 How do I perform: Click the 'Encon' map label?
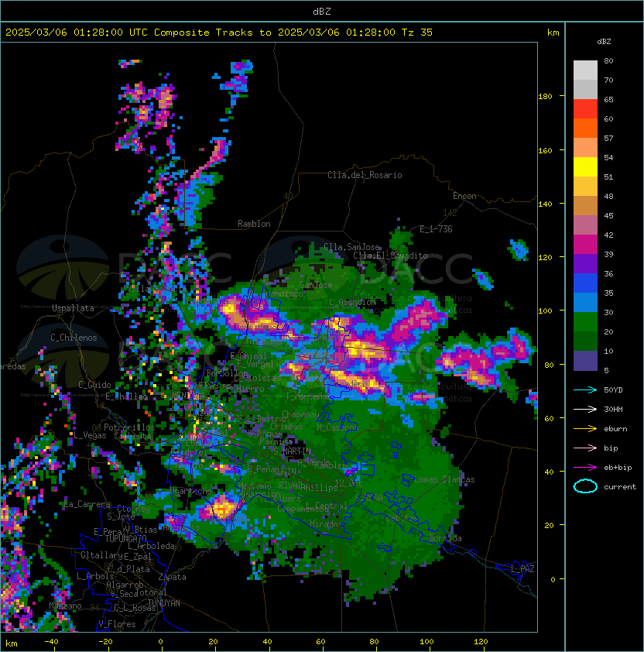click(464, 196)
